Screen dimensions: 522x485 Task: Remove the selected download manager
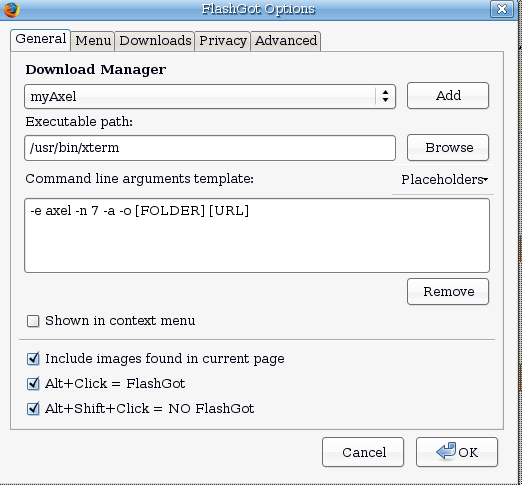coord(448,292)
